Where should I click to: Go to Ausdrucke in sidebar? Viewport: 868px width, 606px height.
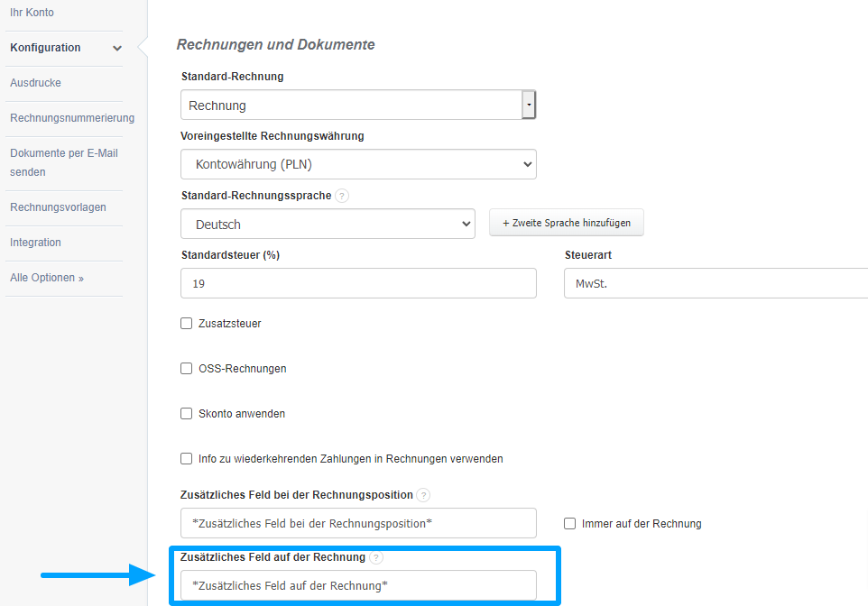35,83
